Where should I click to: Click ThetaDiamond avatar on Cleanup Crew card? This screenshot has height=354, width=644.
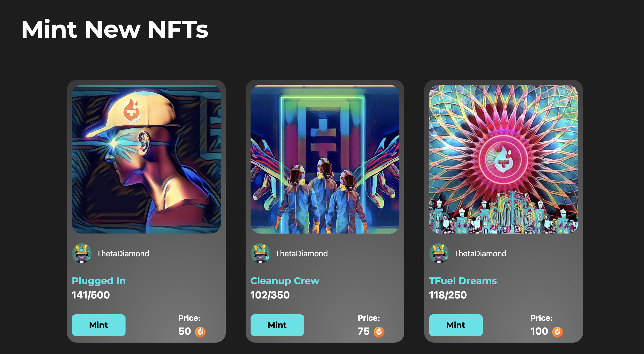click(260, 253)
